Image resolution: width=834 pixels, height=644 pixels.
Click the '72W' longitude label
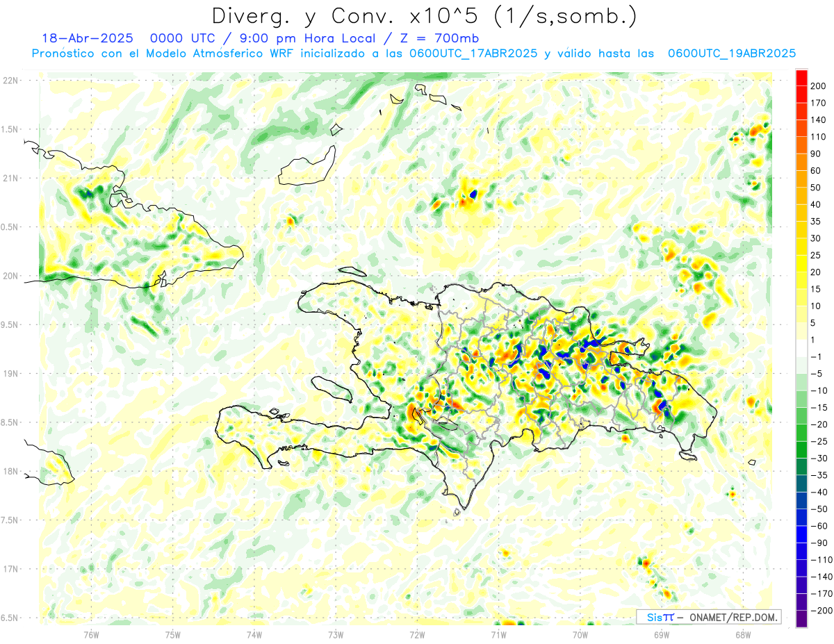click(x=417, y=635)
